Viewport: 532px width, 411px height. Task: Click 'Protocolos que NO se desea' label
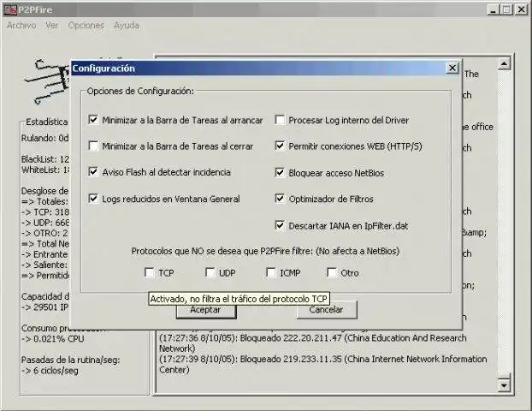click(265, 251)
